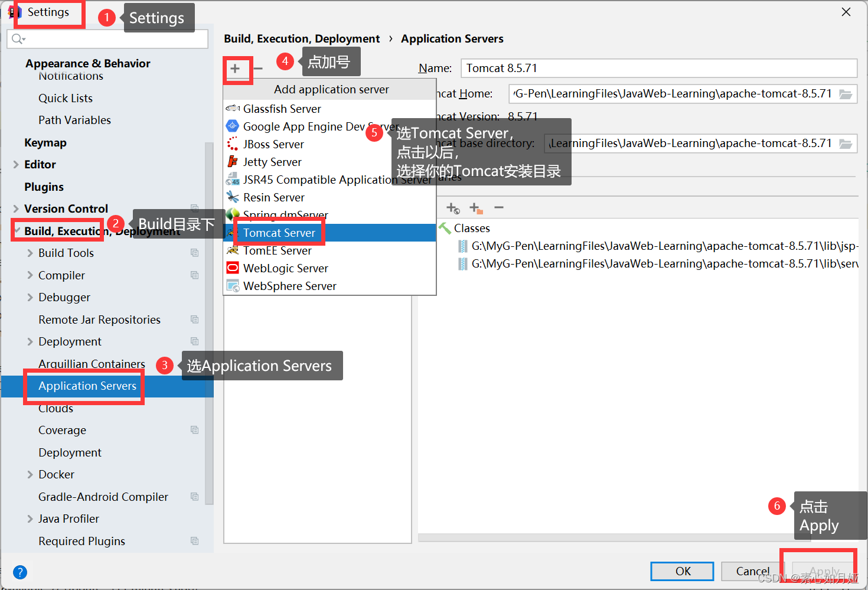
Task: Click the Jetty Server icon
Action: [233, 161]
